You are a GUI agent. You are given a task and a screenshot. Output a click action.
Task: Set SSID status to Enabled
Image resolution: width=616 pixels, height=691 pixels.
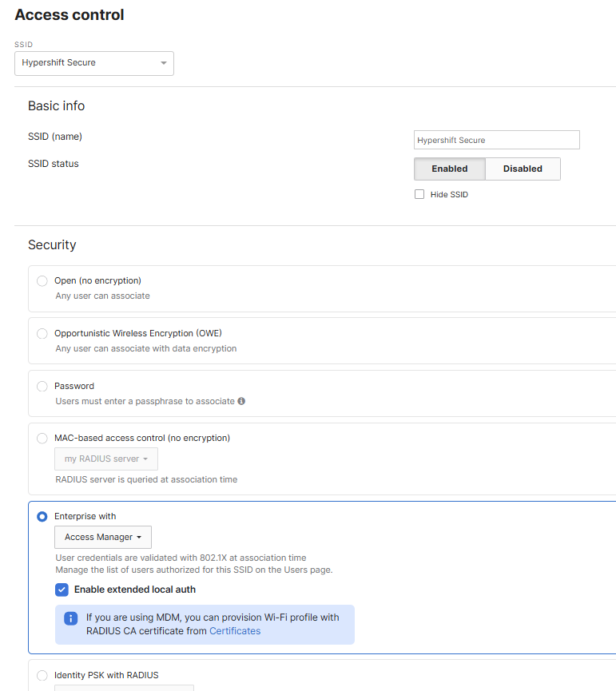(x=450, y=169)
